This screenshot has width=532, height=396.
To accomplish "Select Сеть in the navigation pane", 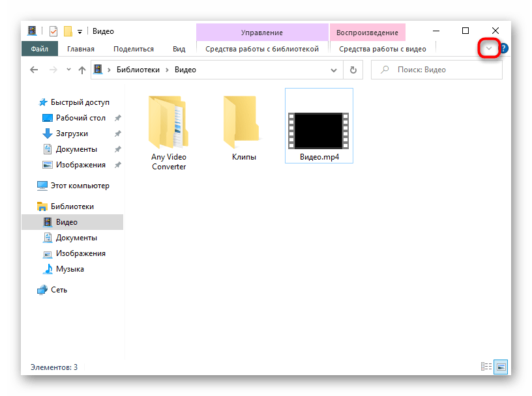I will click(59, 290).
